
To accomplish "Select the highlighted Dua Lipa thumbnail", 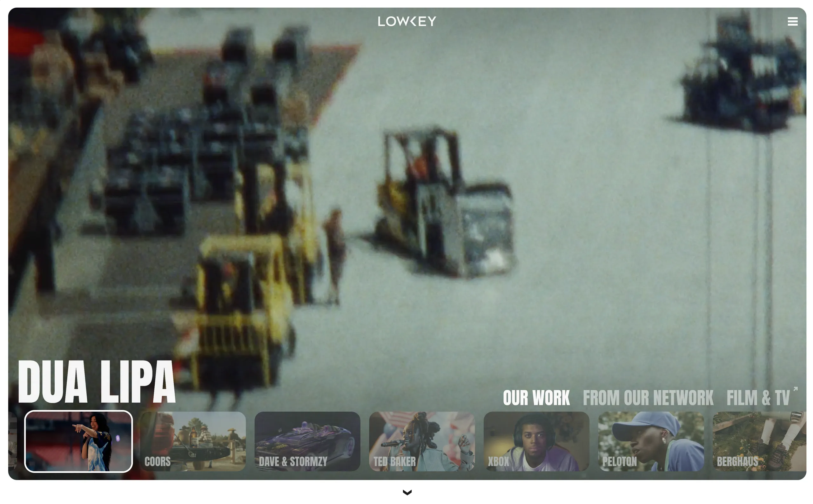I will click(78, 441).
